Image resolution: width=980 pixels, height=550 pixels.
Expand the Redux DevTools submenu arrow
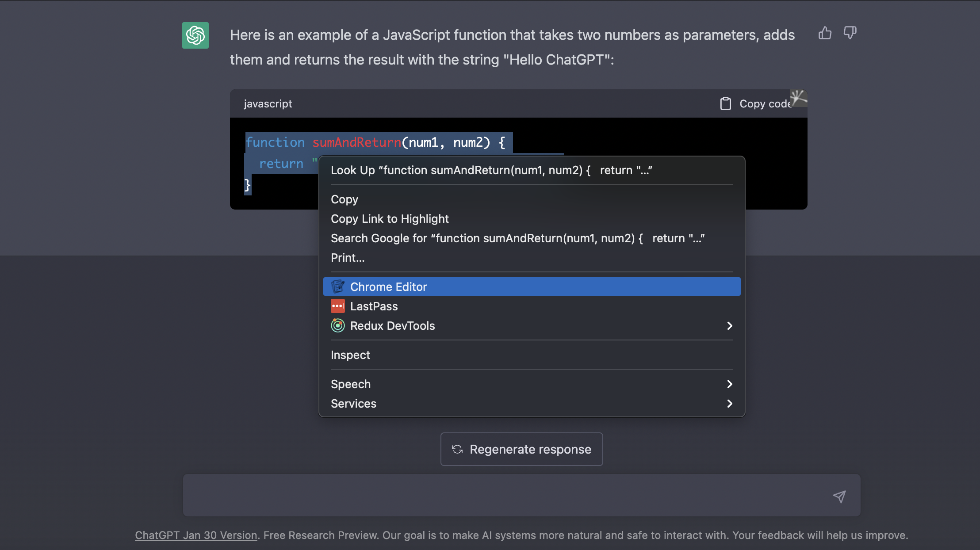(x=729, y=326)
